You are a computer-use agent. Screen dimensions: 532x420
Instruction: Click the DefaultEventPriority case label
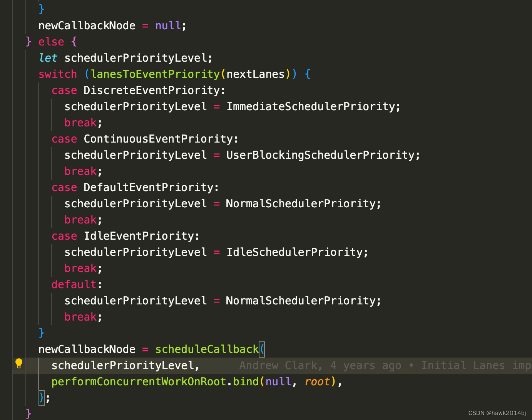coord(150,187)
